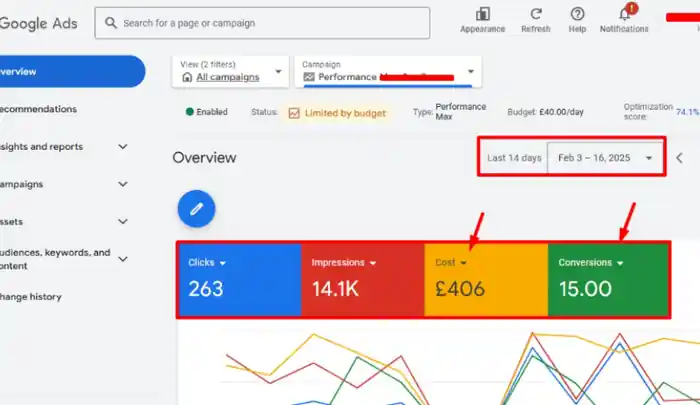Open Insights and reports in sidebar

click(42, 146)
